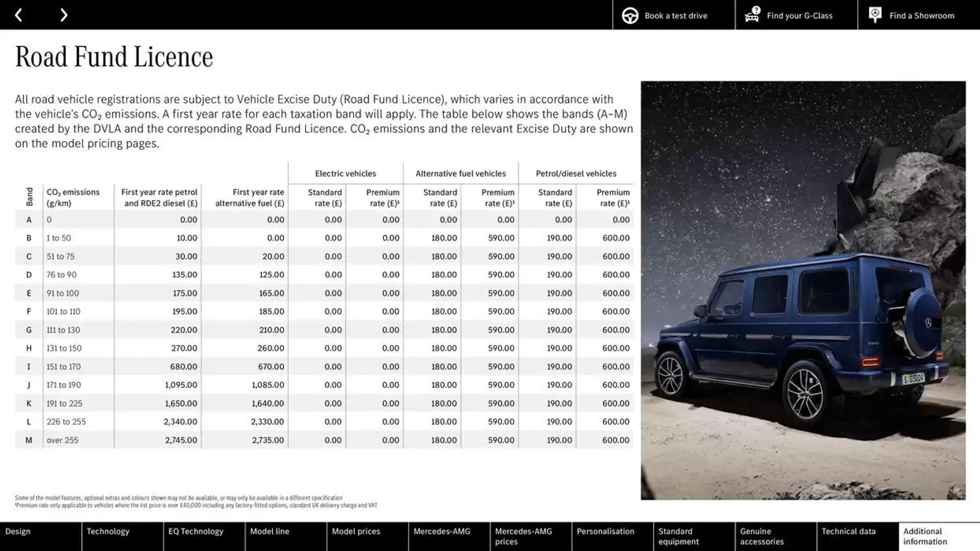Image resolution: width=980 pixels, height=551 pixels.
Task: Click the right arrow navigation icon
Action: pos(63,14)
